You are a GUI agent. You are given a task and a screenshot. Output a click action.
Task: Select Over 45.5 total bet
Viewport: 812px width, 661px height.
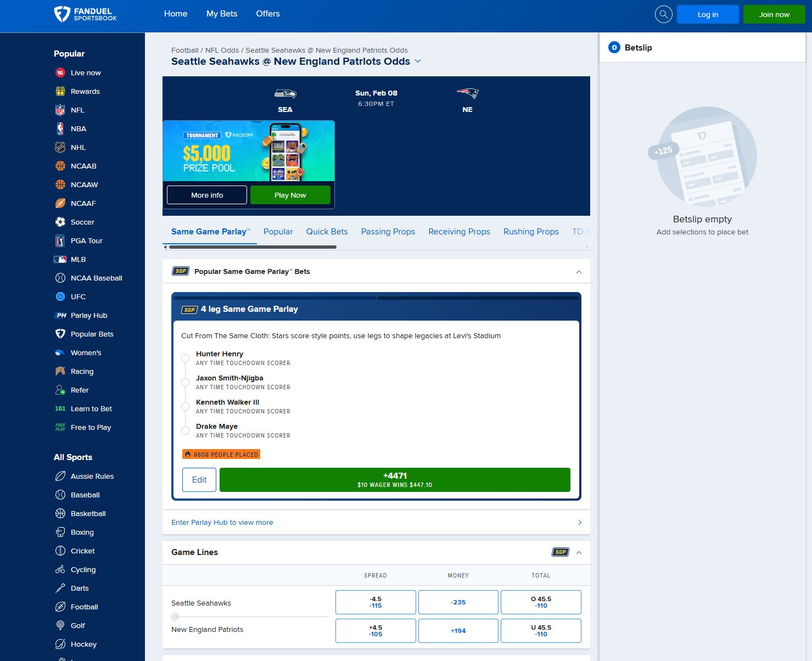[x=541, y=602]
